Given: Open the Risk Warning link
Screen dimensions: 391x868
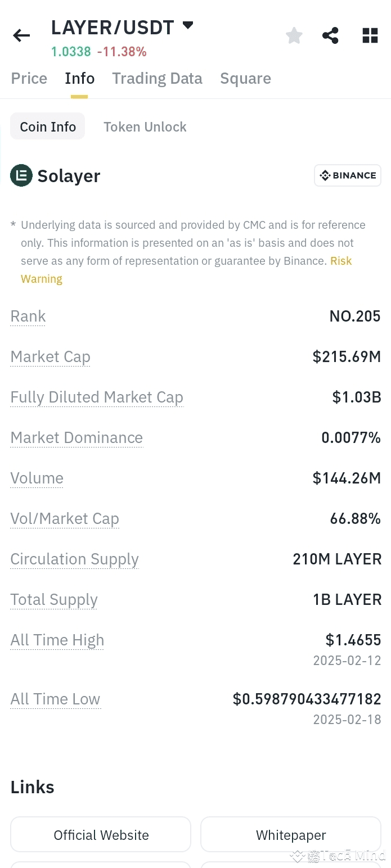Looking at the screenshot, I should 186,270.
